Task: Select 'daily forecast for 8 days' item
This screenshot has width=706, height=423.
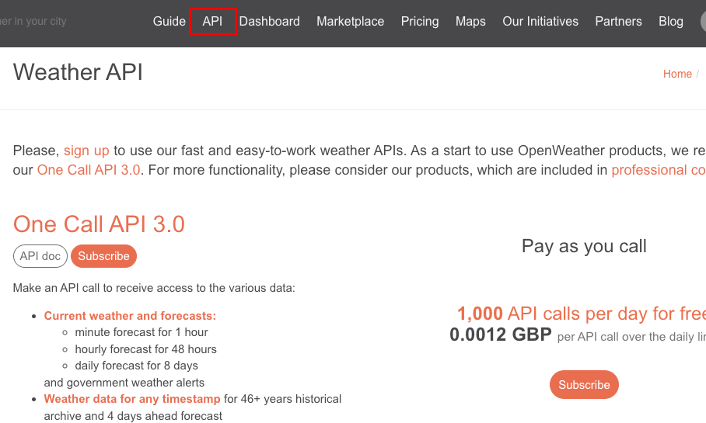Action: point(136,366)
